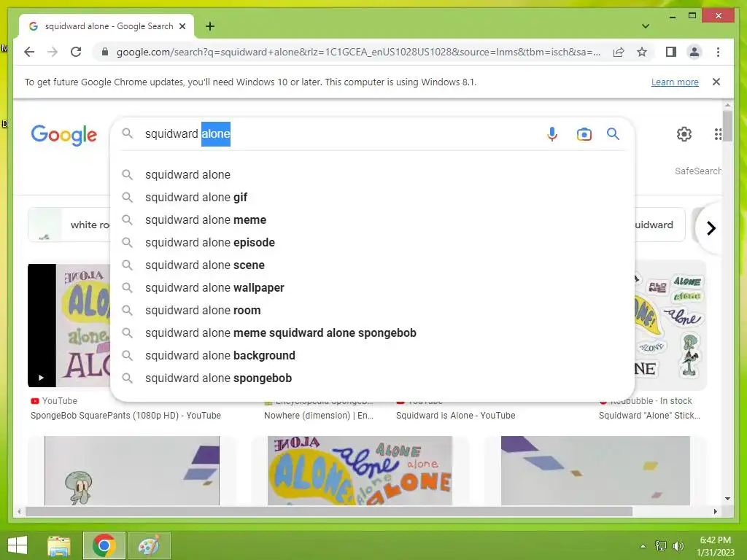Viewport: 747px width, 560px height.
Task: Open a new tab with plus button
Action: (x=209, y=26)
